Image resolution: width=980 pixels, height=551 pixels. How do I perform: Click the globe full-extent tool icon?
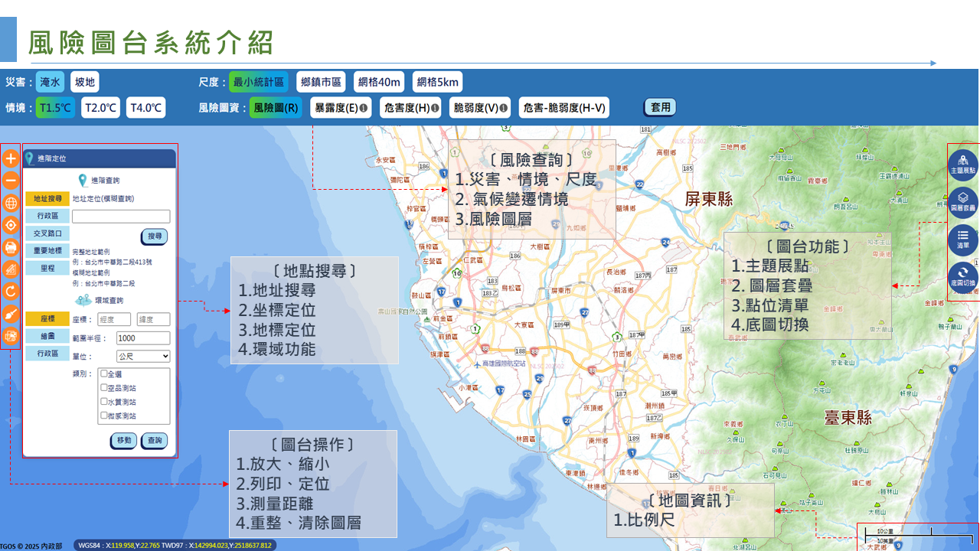11,203
